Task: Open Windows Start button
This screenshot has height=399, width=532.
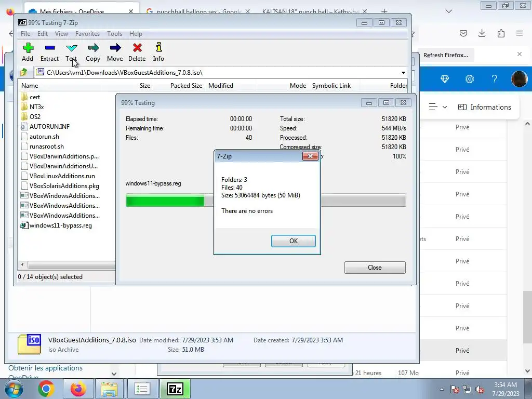Action: click(13, 389)
